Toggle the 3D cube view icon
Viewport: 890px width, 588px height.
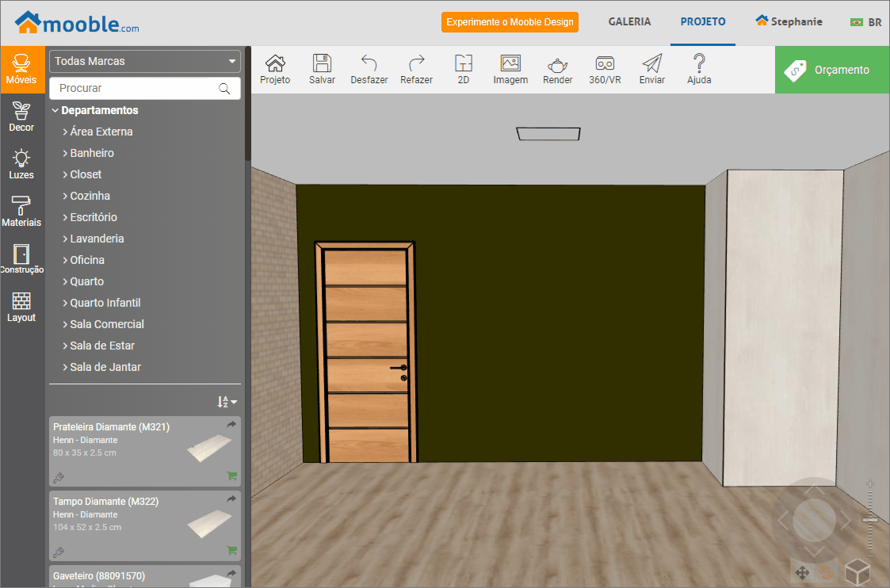[x=857, y=571]
